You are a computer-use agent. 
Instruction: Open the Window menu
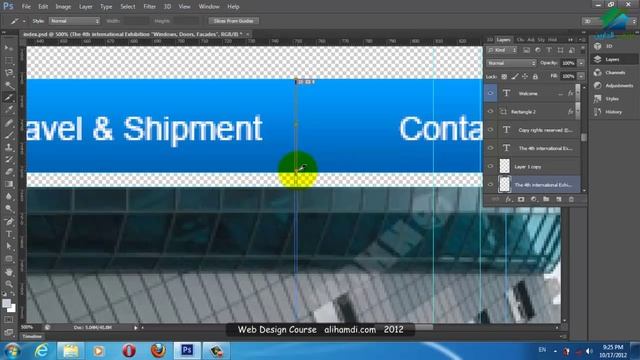(209, 7)
